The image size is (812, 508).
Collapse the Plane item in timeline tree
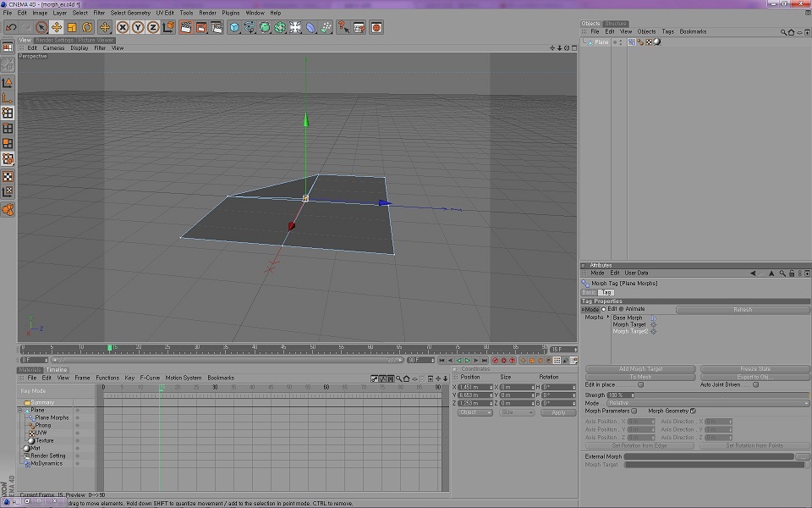click(x=20, y=410)
